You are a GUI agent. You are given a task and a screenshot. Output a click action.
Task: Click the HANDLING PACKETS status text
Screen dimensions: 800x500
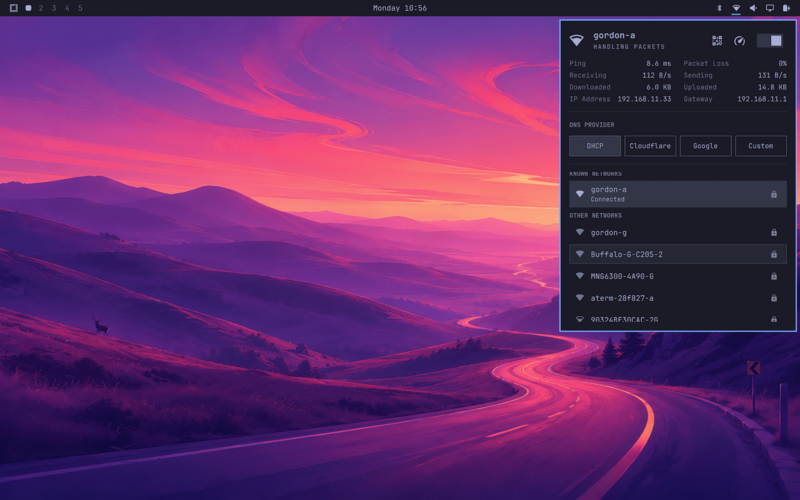click(629, 46)
